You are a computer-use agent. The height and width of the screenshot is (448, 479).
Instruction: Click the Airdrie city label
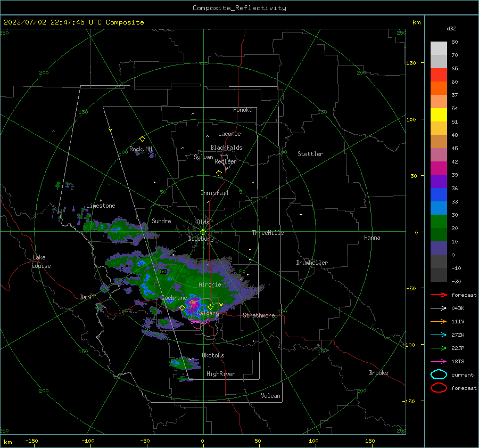(x=210, y=284)
